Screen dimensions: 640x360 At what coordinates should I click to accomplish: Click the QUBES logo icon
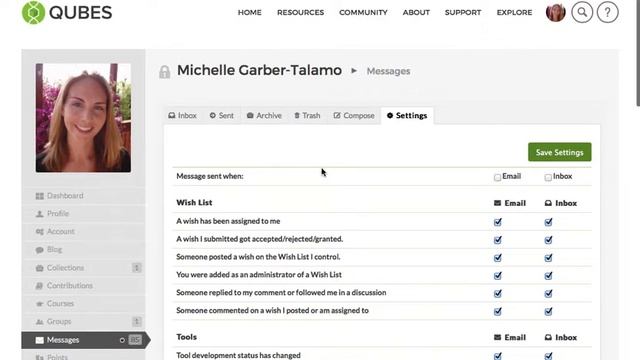point(33,13)
